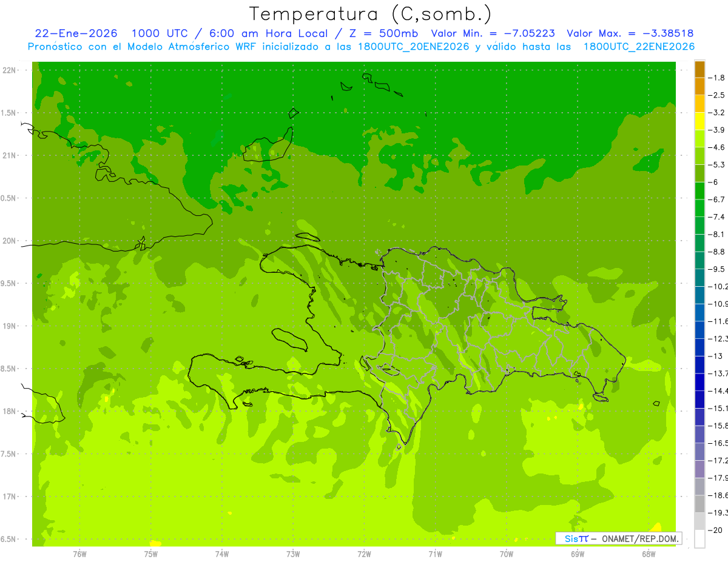Click the "74W" longitude label

222,554
